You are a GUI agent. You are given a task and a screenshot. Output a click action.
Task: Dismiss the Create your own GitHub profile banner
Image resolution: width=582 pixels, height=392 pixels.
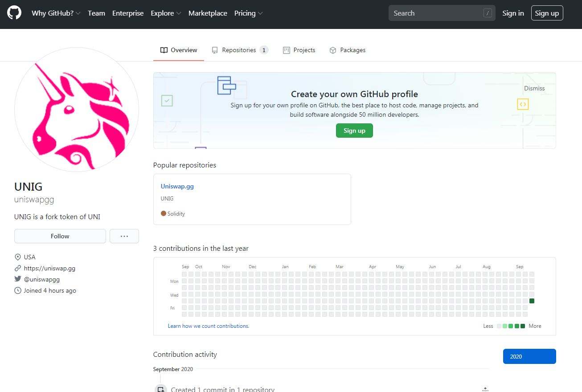[x=534, y=88]
